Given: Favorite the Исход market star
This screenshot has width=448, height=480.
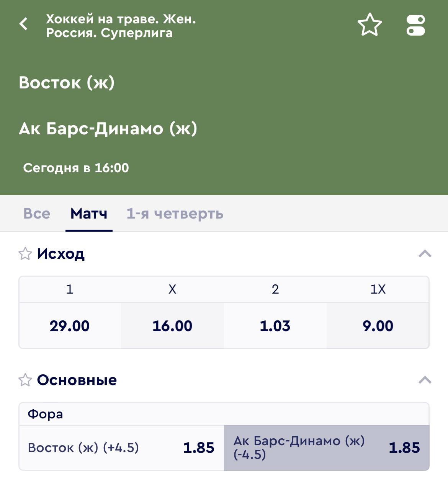Looking at the screenshot, I should [25, 254].
